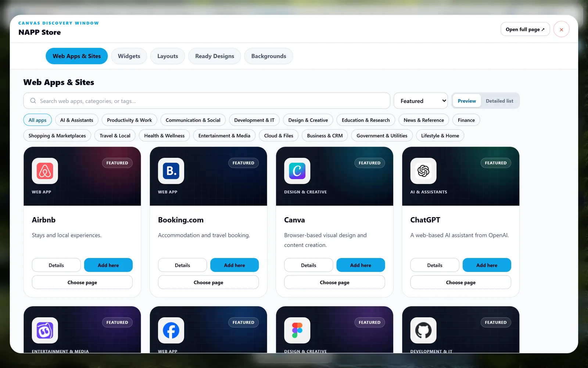
Task: Click the purple Entertainment & Media app icon
Action: point(45,330)
